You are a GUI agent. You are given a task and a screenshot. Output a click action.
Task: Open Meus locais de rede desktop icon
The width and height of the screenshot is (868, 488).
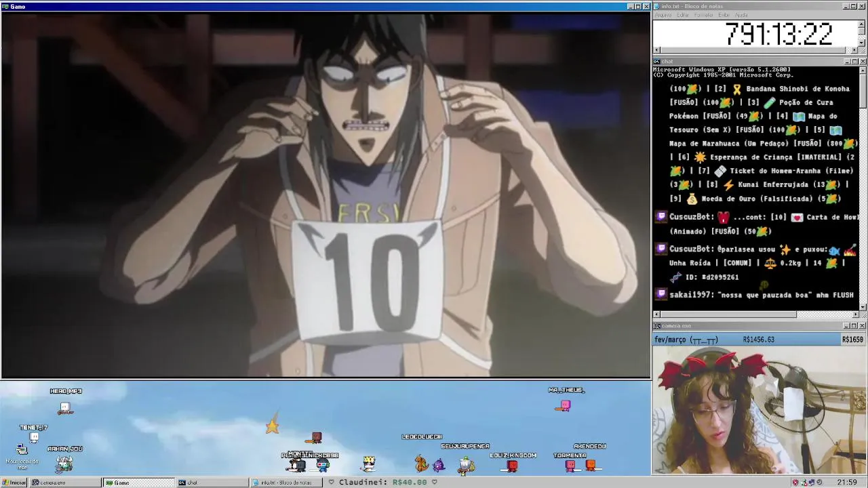coord(22,455)
